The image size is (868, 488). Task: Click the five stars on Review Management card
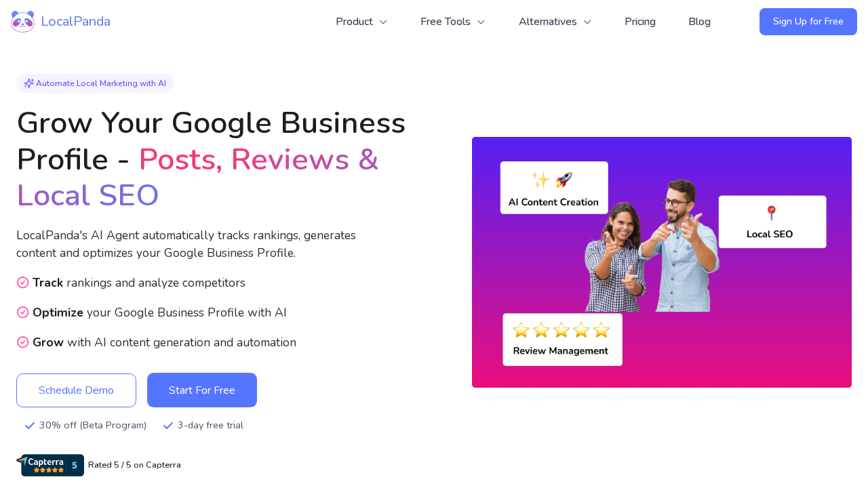(x=561, y=330)
